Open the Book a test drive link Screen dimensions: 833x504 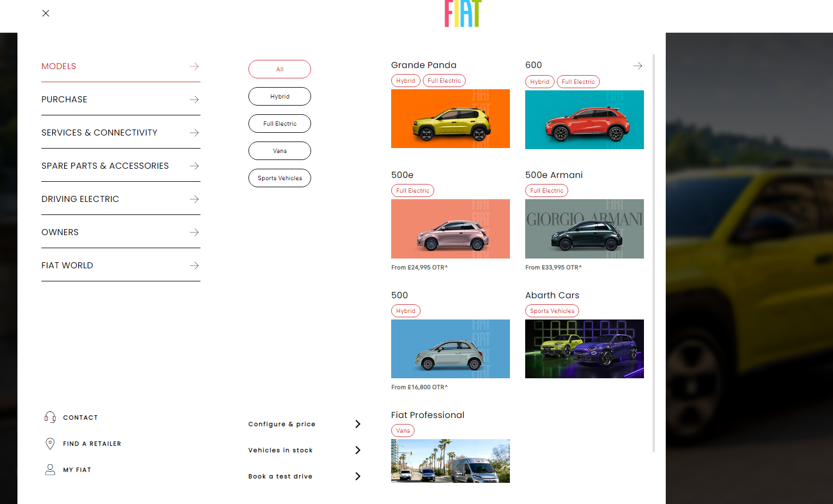(281, 476)
